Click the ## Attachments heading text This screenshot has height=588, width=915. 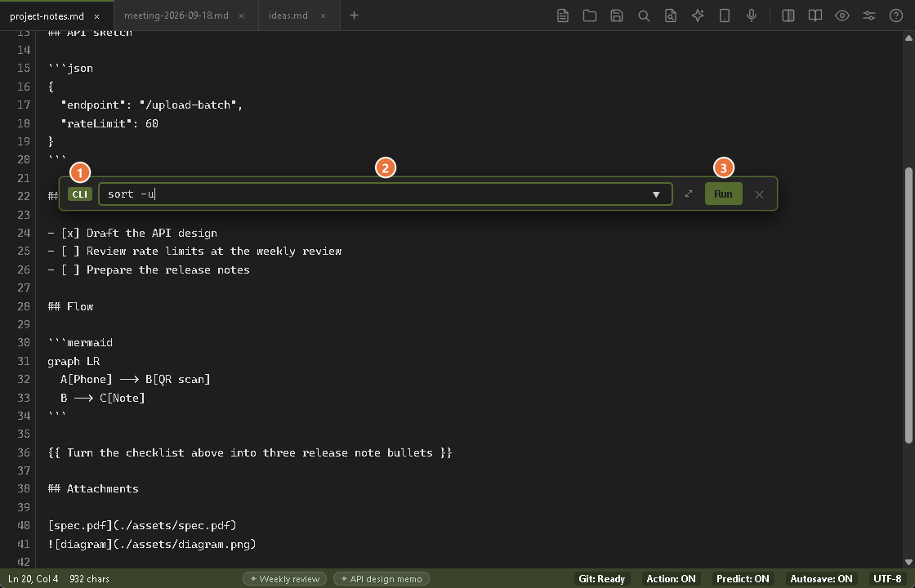coord(93,488)
